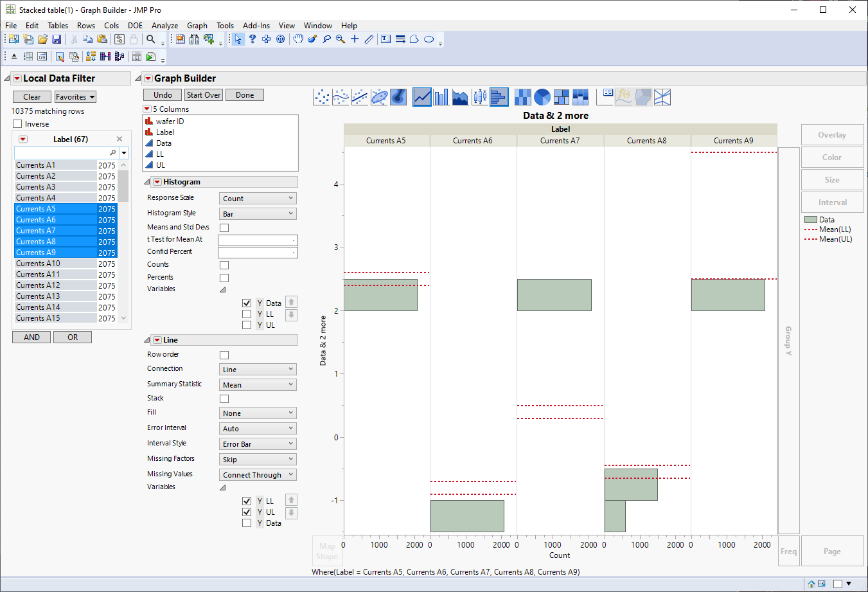868x592 pixels.
Task: Switch to the Pie chart element
Action: (x=542, y=96)
